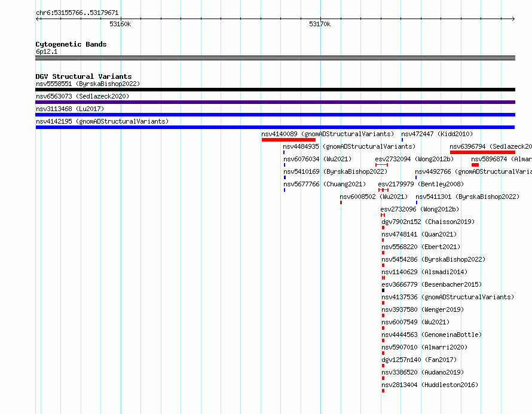Select nsv4444563 (GenomeinaBottle) label
Image resolution: width=532 pixels, height=414 pixels.
[432, 335]
